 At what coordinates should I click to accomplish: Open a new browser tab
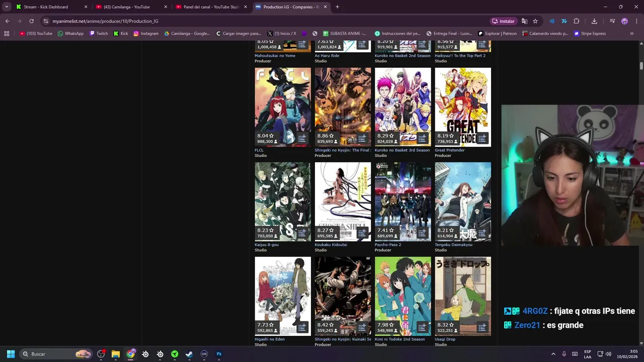click(x=337, y=7)
